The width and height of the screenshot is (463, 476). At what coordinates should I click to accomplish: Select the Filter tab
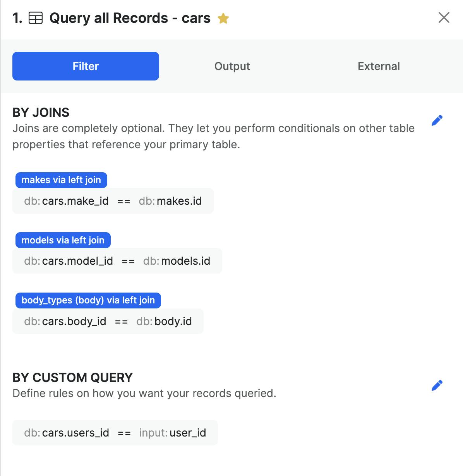point(86,66)
